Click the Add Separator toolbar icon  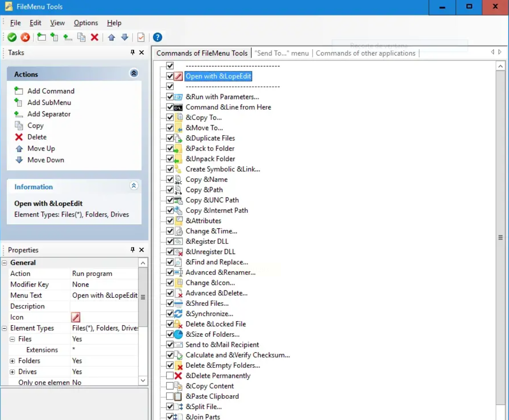coord(68,38)
